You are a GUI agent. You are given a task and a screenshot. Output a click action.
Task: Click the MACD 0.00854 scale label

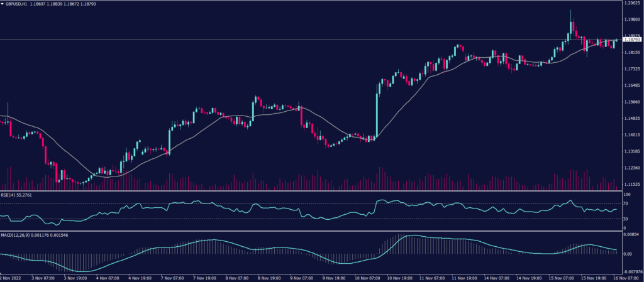(630, 234)
